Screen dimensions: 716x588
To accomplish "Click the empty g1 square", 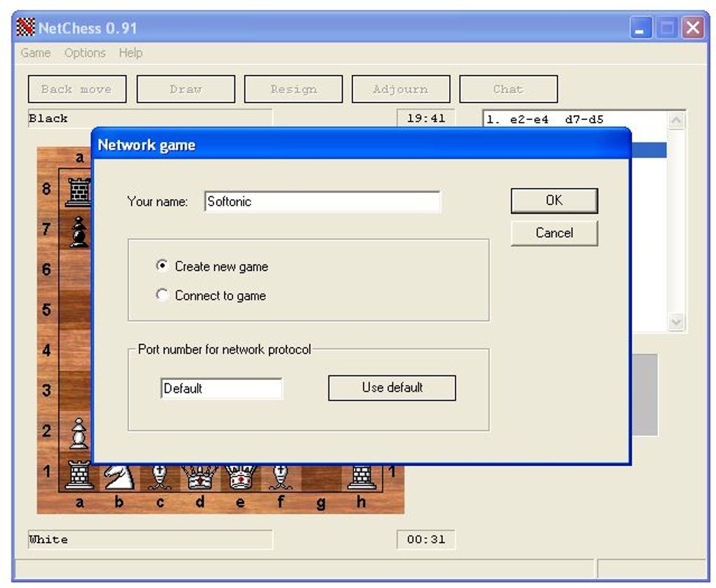I will pyautogui.click(x=321, y=478).
